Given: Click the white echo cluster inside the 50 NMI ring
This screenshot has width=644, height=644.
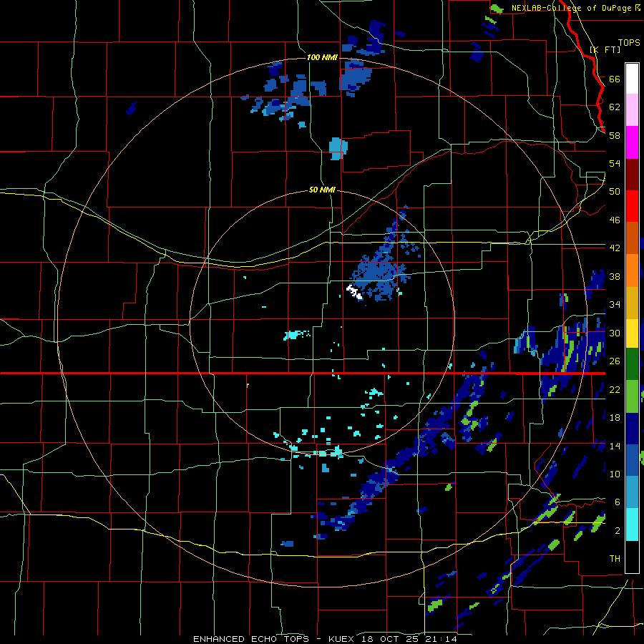Looking at the screenshot, I should pos(354,292).
